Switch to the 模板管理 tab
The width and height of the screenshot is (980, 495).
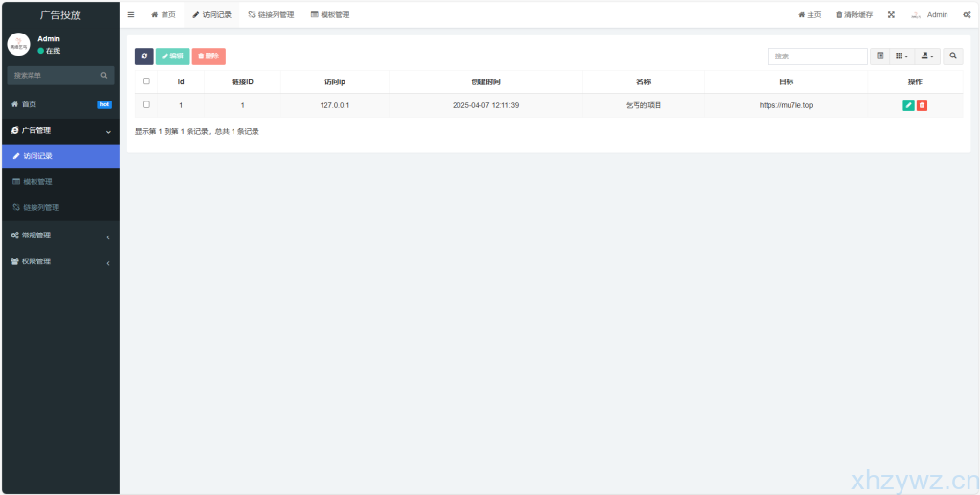point(330,15)
